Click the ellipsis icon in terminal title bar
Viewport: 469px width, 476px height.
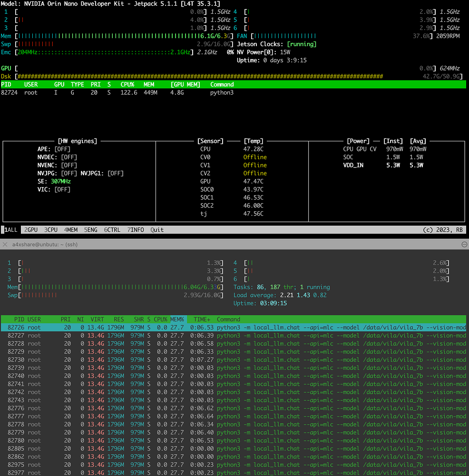point(464,244)
